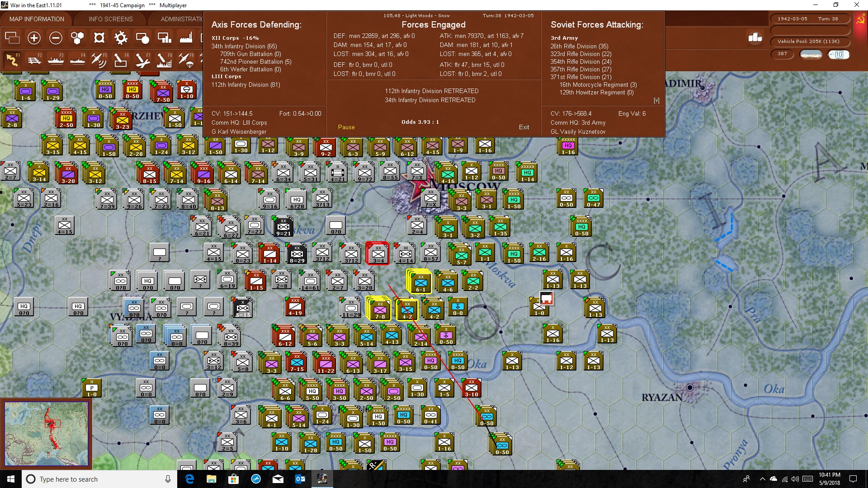The image size is (868, 488).
Task: Select F1 move mode
Action: [12, 60]
